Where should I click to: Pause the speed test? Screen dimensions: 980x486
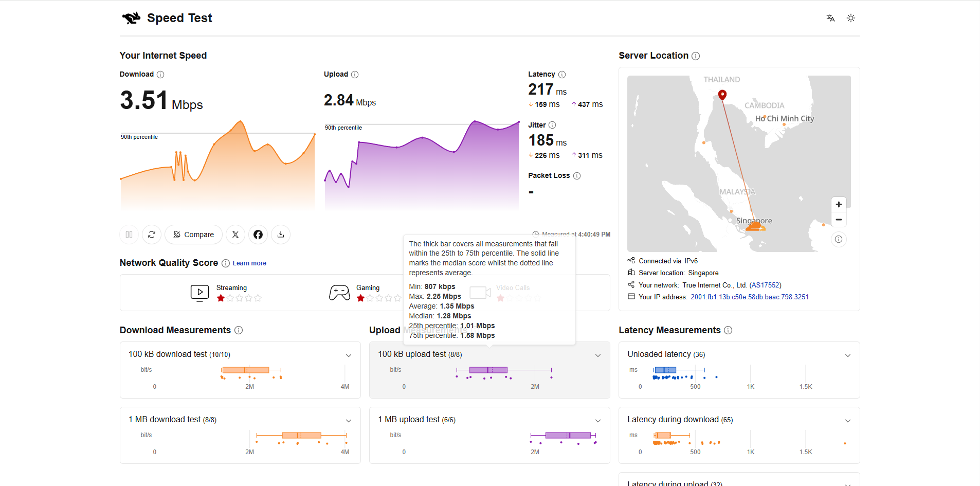(x=129, y=235)
